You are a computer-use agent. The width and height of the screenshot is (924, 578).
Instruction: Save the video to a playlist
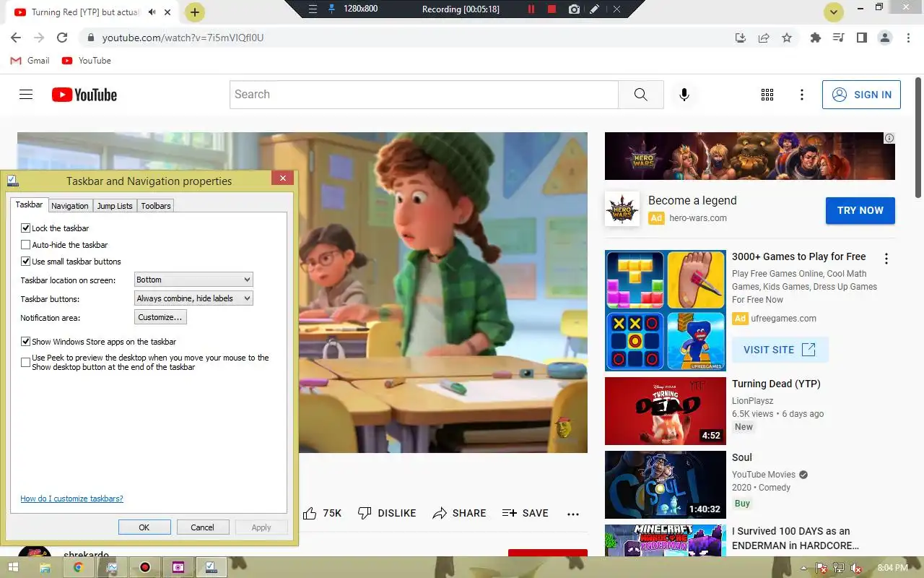[526, 513]
